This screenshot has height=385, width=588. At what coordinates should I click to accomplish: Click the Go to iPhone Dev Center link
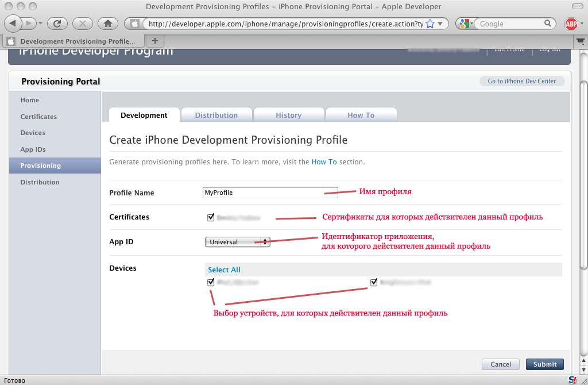[521, 81]
